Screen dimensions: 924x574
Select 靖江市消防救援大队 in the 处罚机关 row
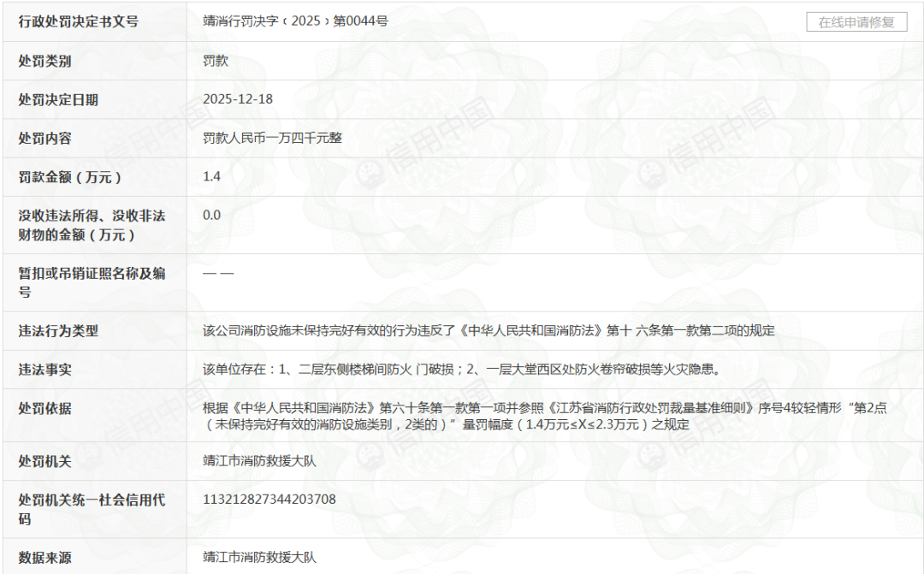[x=259, y=461]
